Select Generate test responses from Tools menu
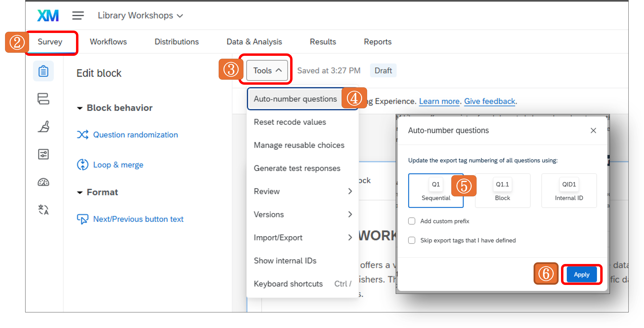Viewport: 644px width, 328px height. 297,168
